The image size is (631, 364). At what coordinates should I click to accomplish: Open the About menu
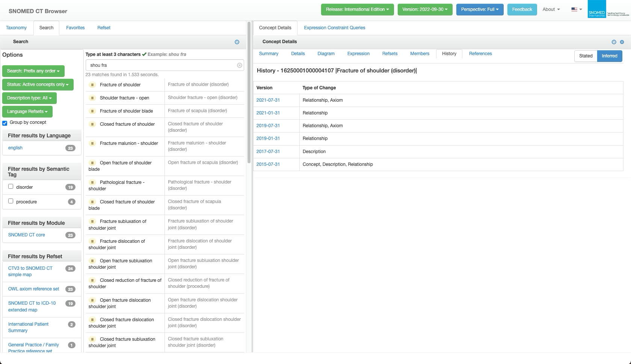(551, 9)
